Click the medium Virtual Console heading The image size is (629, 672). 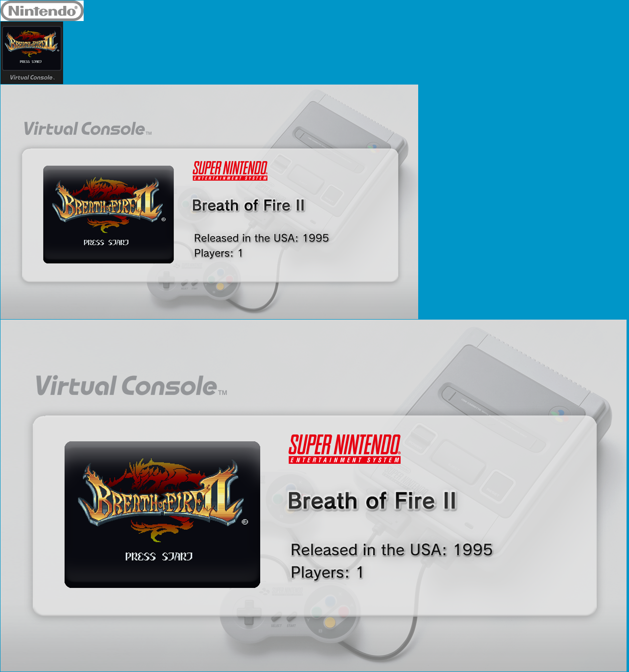coord(88,129)
